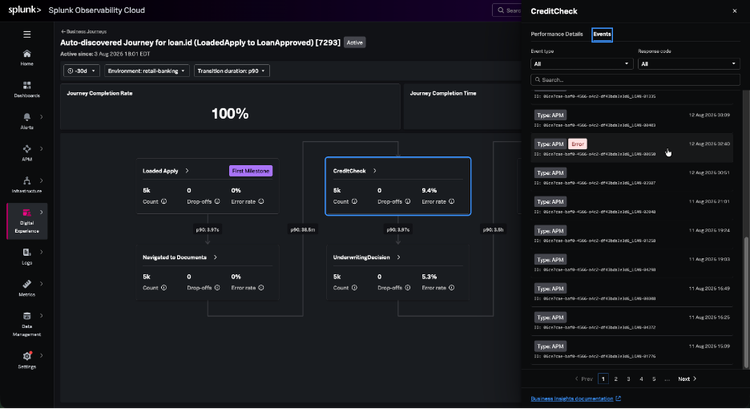Select Digital Experience in sidebar
Image resolution: width=750 pixels, height=409 pixels.
[x=27, y=221]
